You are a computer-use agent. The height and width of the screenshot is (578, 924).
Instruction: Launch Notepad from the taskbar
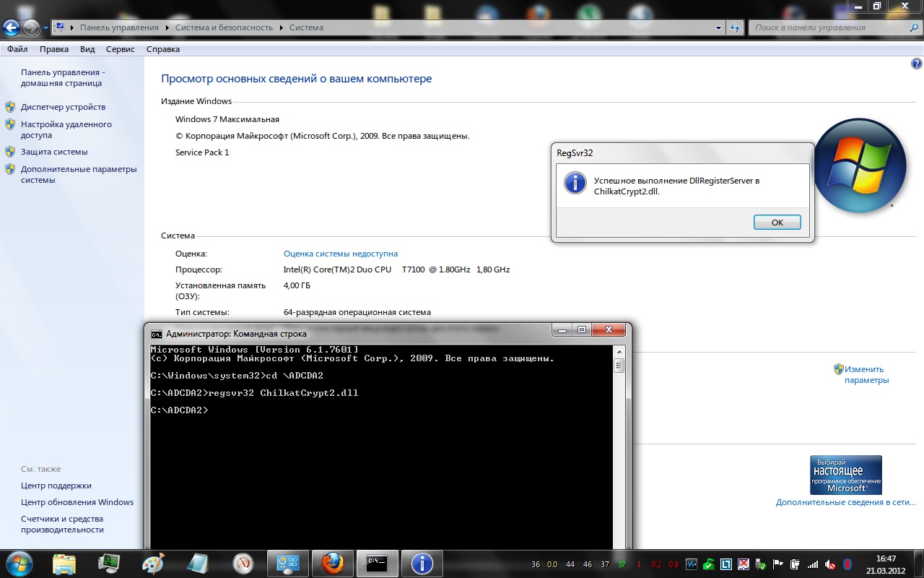click(198, 563)
